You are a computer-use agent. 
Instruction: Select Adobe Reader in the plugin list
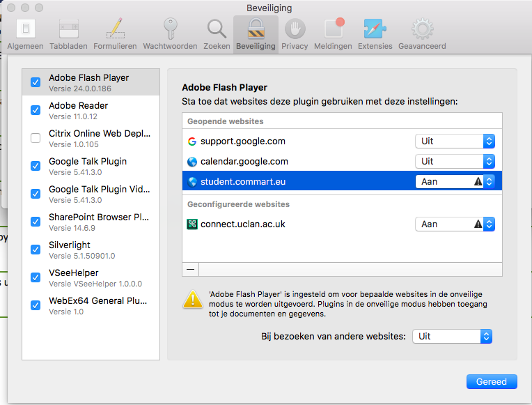(91, 110)
